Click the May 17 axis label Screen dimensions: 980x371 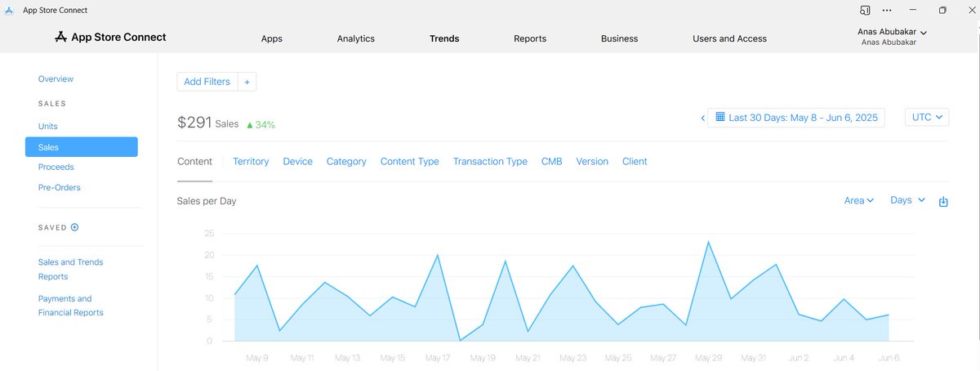[x=438, y=358]
